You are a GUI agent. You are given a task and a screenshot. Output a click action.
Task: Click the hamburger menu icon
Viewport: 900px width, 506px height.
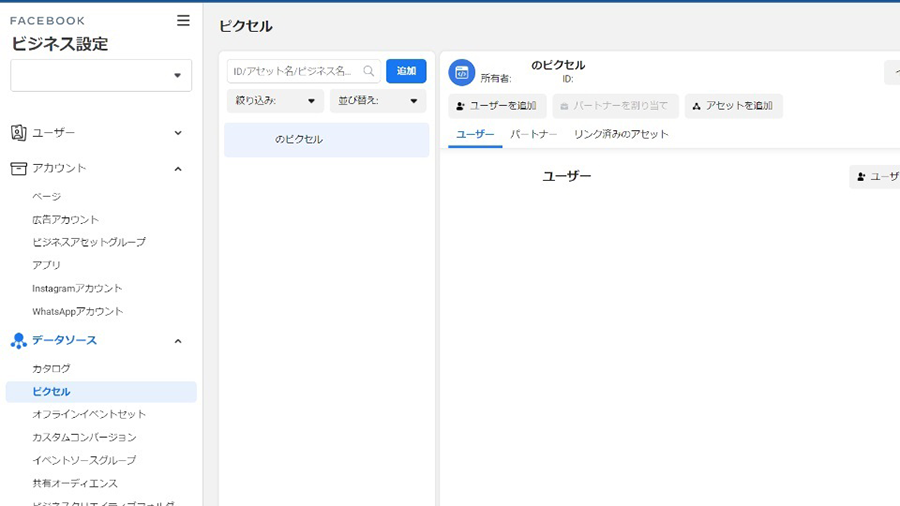click(x=183, y=21)
